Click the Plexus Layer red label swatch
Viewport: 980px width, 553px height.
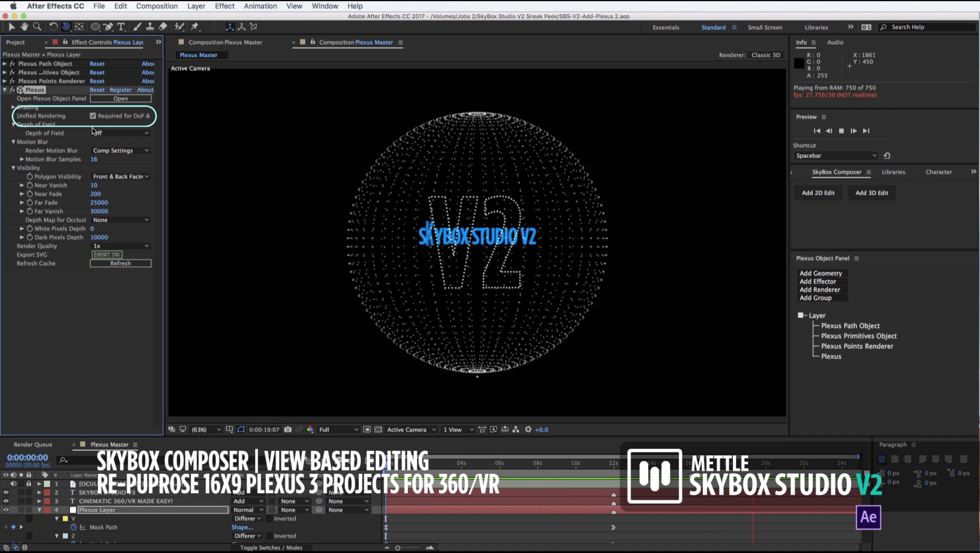[47, 510]
